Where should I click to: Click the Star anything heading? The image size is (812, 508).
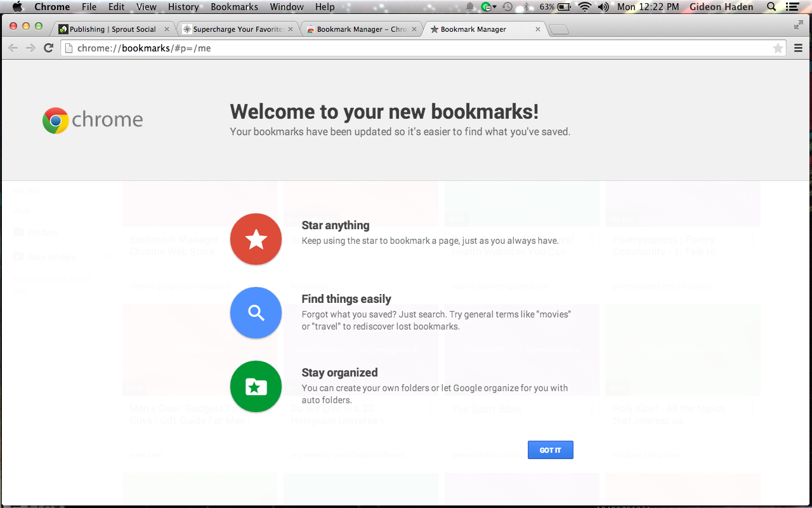coord(336,225)
